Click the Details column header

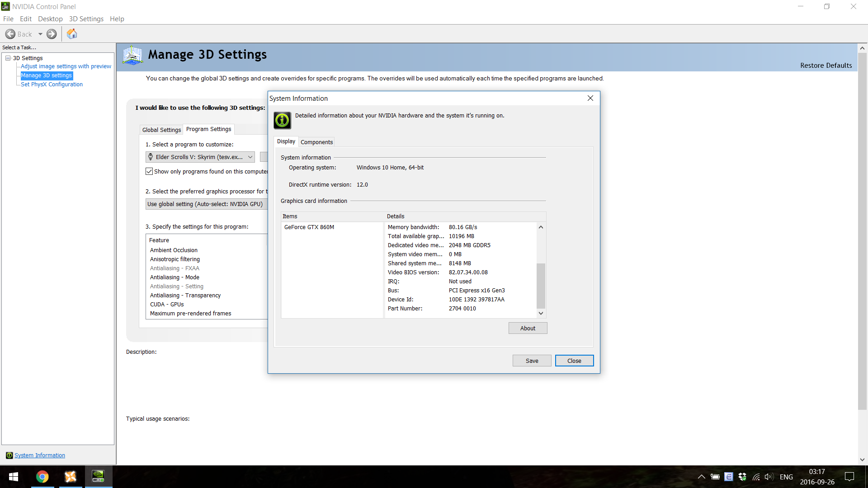click(x=466, y=216)
